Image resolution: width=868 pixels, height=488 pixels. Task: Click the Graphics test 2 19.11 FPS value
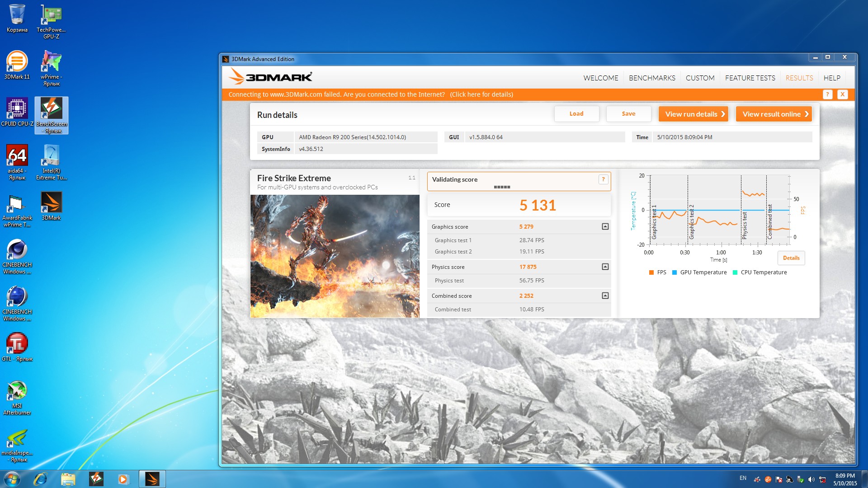pyautogui.click(x=532, y=252)
